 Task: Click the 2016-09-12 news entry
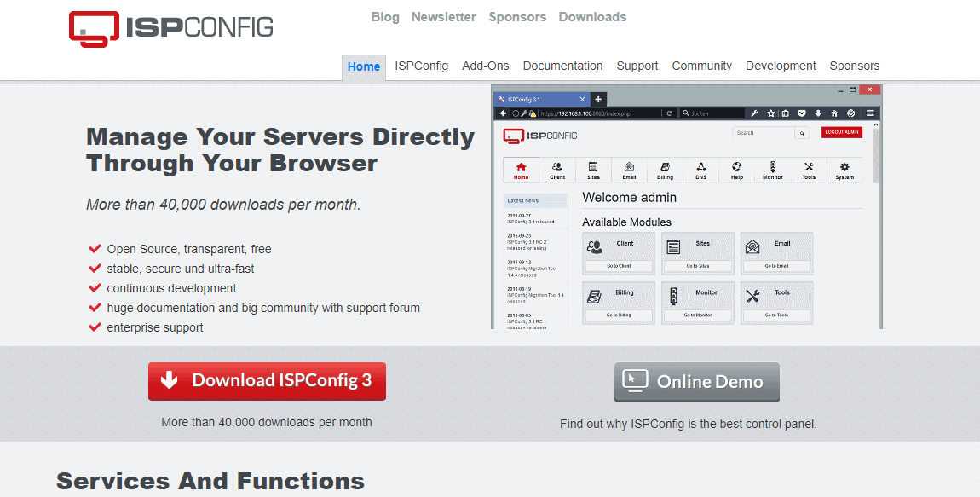click(x=532, y=269)
